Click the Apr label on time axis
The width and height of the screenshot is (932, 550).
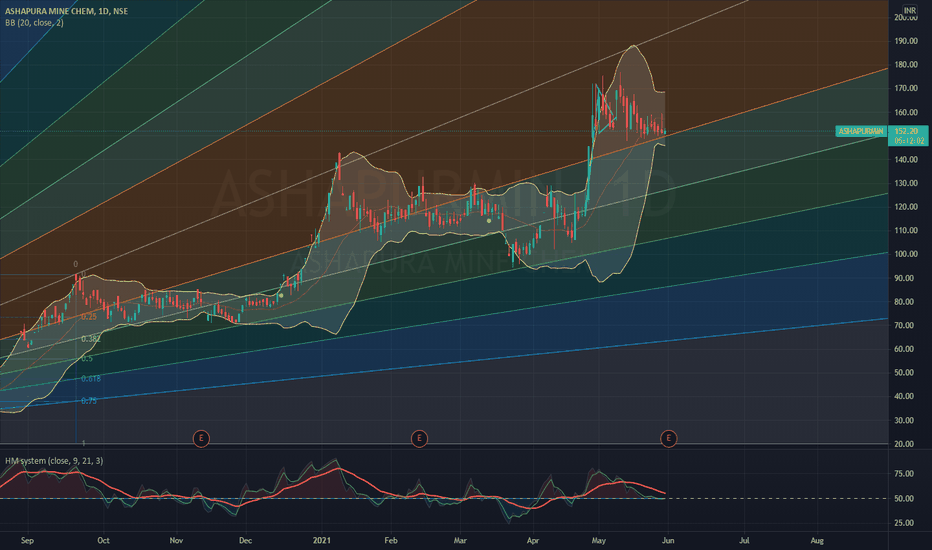click(533, 540)
